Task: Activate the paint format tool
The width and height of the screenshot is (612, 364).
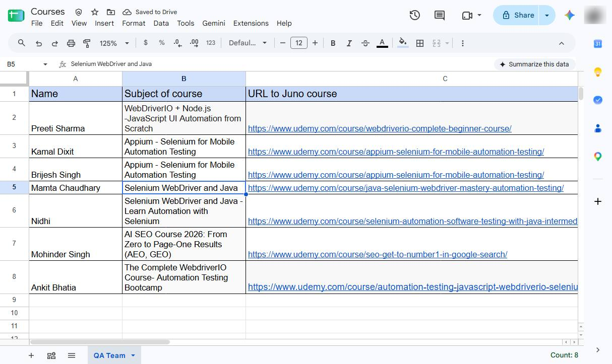Action: 87,43
